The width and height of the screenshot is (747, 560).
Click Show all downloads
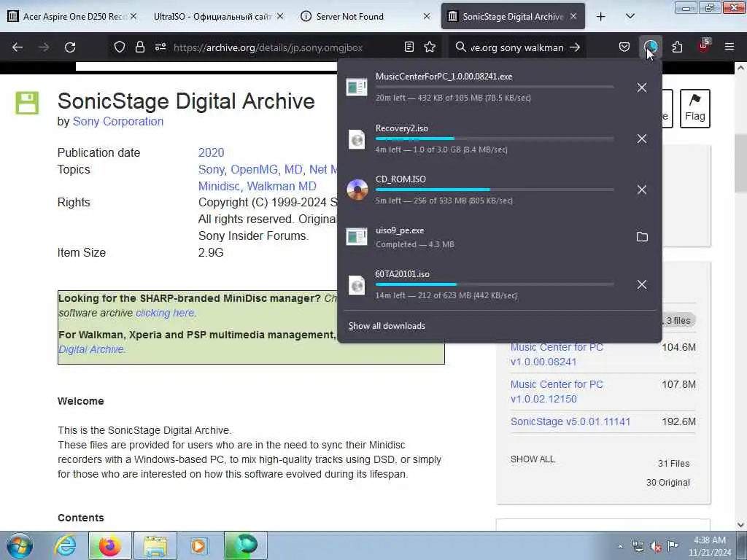387,326
